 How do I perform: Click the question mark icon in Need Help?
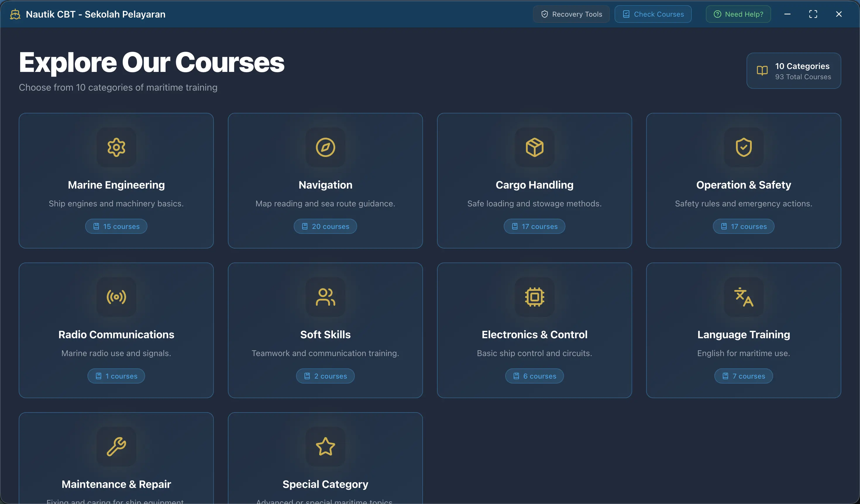point(717,14)
